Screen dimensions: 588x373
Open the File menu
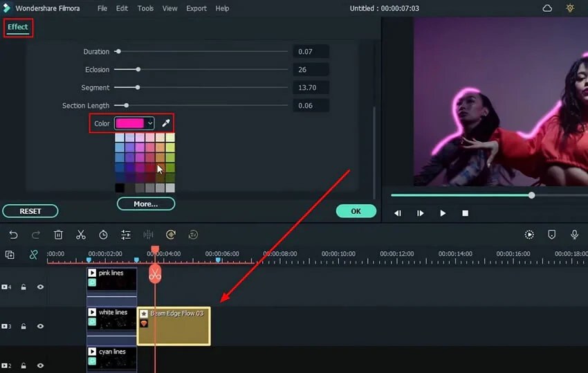tap(102, 8)
